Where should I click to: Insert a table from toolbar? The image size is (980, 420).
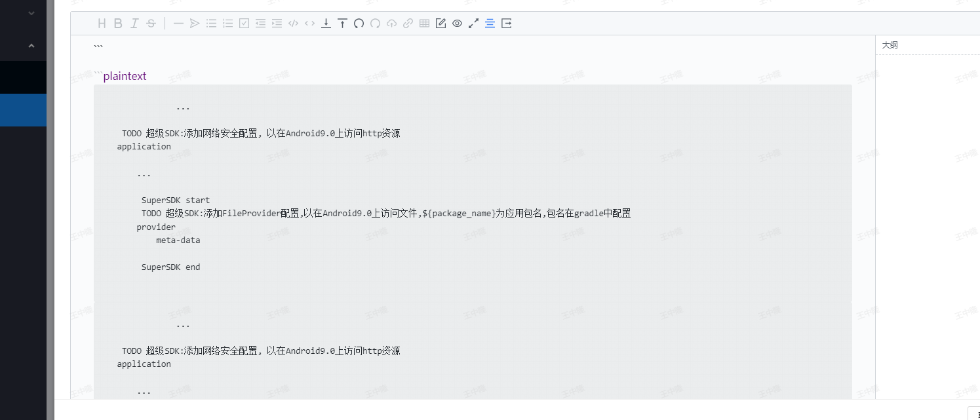(424, 24)
